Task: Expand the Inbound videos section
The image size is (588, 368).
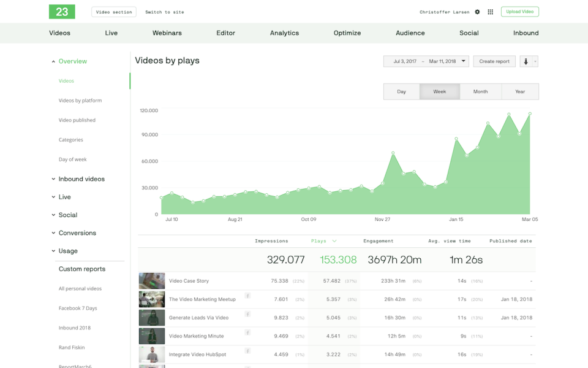Action: pyautogui.click(x=83, y=178)
